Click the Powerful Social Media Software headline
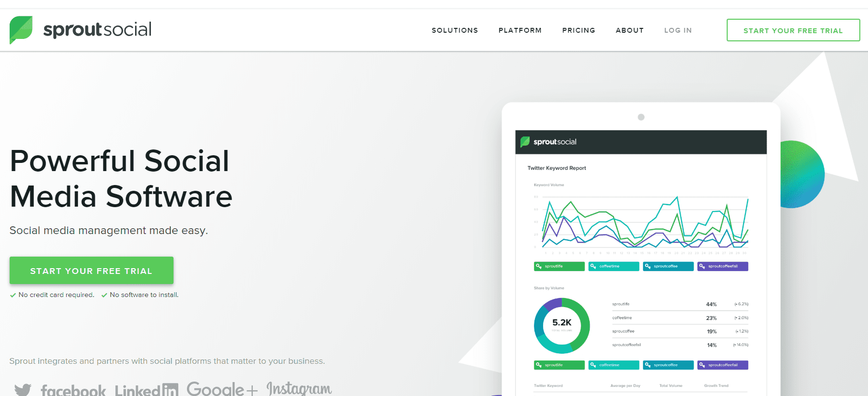 tap(121, 179)
